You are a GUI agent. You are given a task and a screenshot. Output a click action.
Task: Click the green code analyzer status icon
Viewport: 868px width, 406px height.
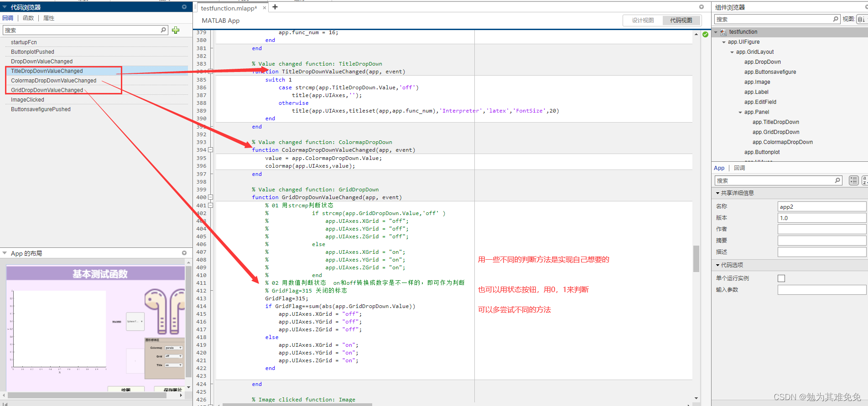705,34
